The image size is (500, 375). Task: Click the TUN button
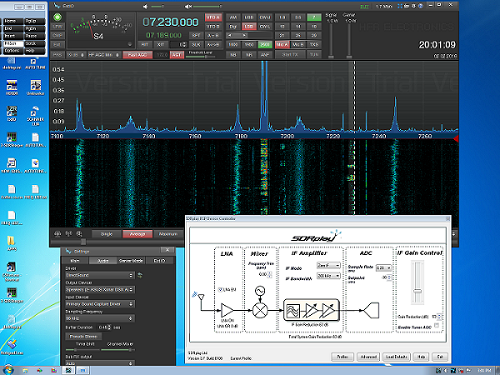pos(314,54)
